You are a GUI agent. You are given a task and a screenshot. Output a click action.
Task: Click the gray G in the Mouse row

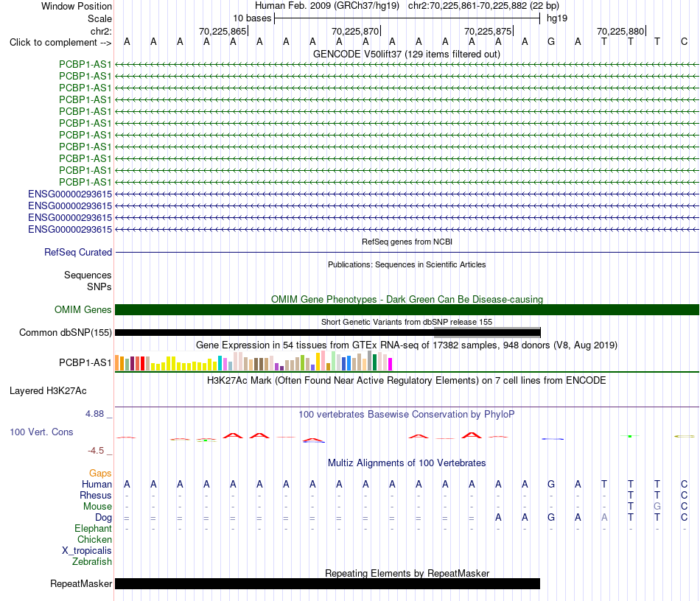click(x=657, y=507)
